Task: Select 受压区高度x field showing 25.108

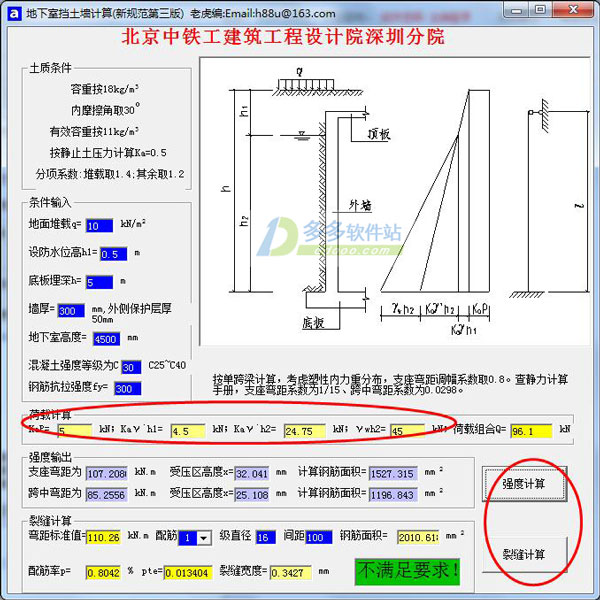Action: pyautogui.click(x=252, y=495)
